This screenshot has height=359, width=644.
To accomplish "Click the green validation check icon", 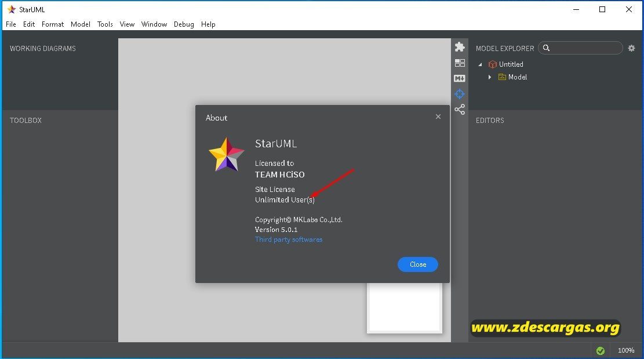I will click(601, 350).
